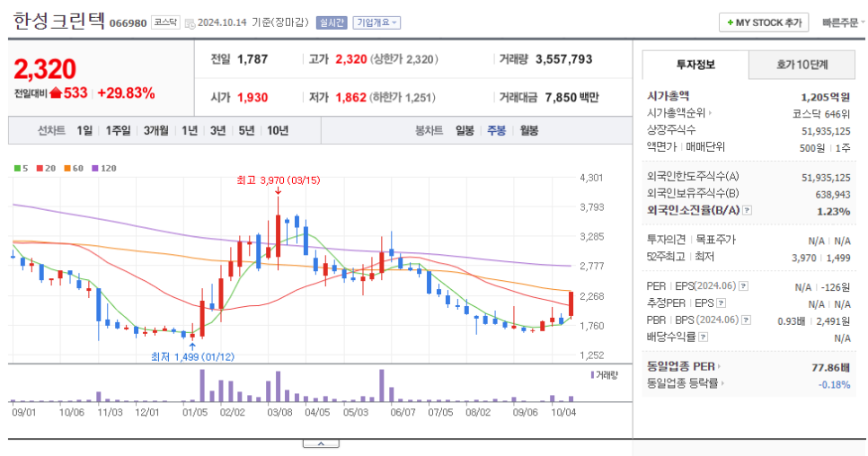Click the 시가 value 1,930

(252, 97)
